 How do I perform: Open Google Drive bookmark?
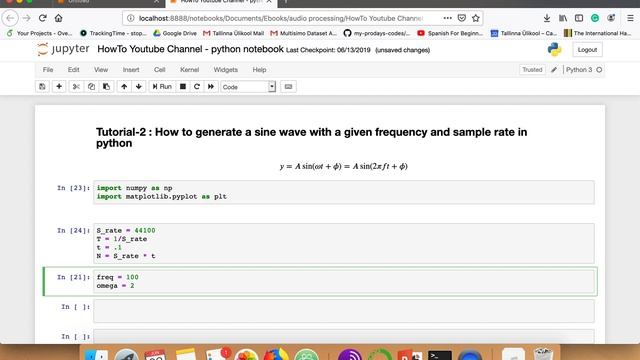click(175, 33)
